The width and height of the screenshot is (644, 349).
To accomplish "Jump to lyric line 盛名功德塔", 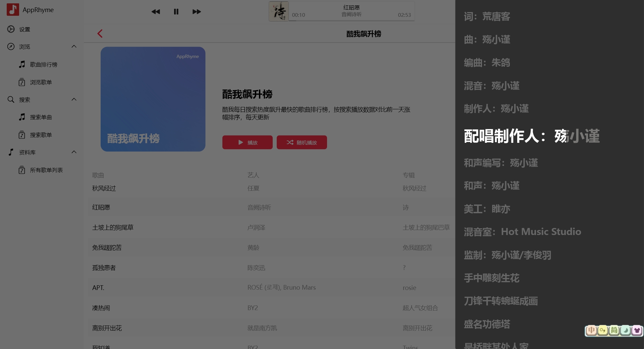I will pos(487,324).
